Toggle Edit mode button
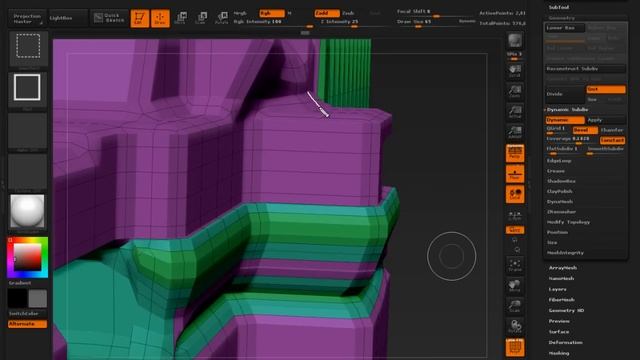This screenshot has width=640, height=360. [x=140, y=18]
